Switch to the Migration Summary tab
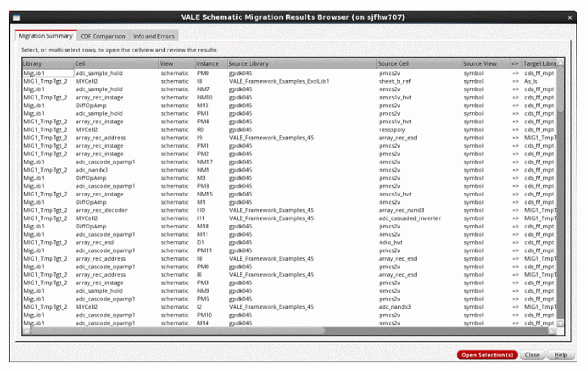Image resolution: width=588 pixels, height=371 pixels. pos(45,35)
